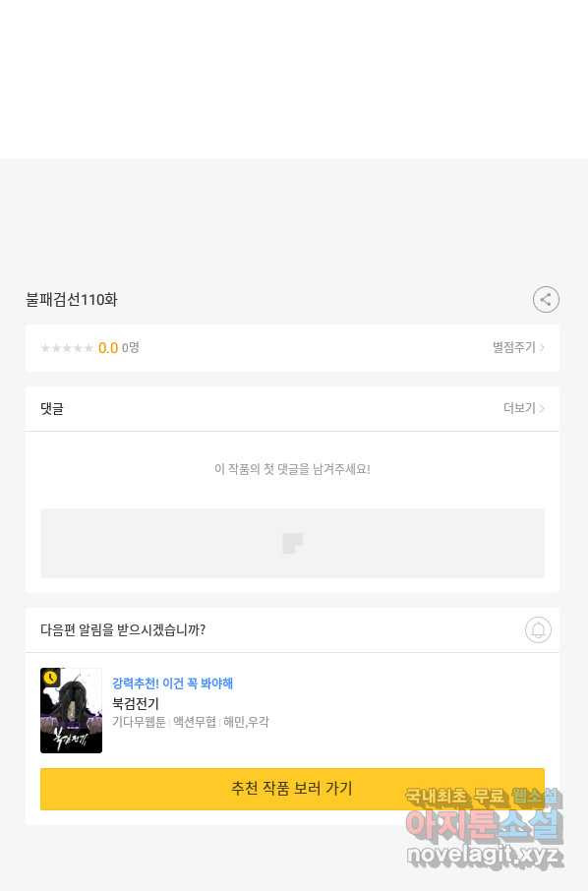
Task: Click the gray comment banner area
Action: pyautogui.click(x=292, y=543)
